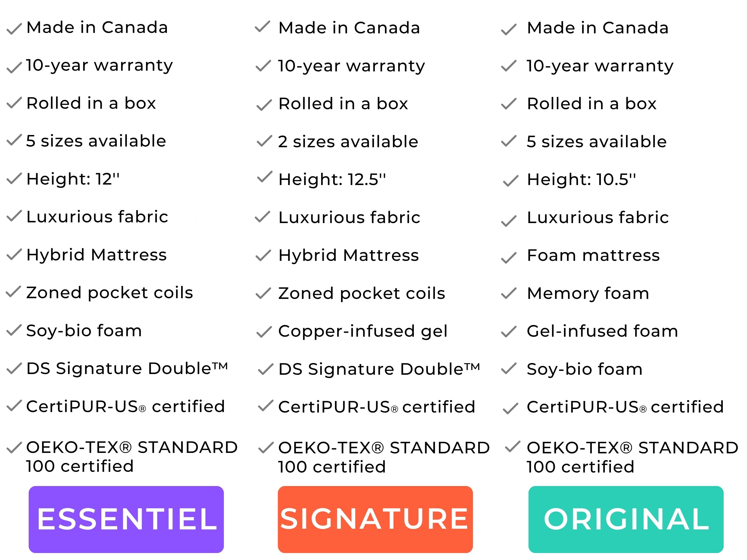
Task: Click the teal ORIGINAL button
Action: [626, 519]
